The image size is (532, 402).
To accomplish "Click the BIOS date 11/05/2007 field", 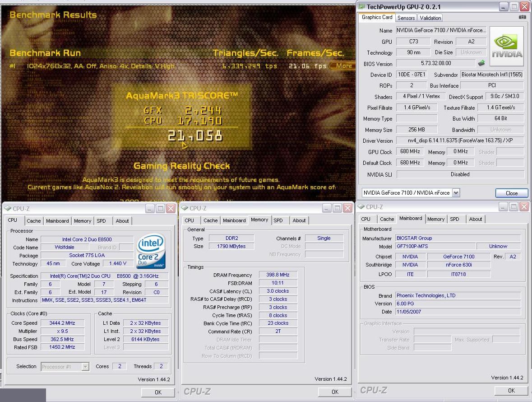I will click(x=458, y=312).
